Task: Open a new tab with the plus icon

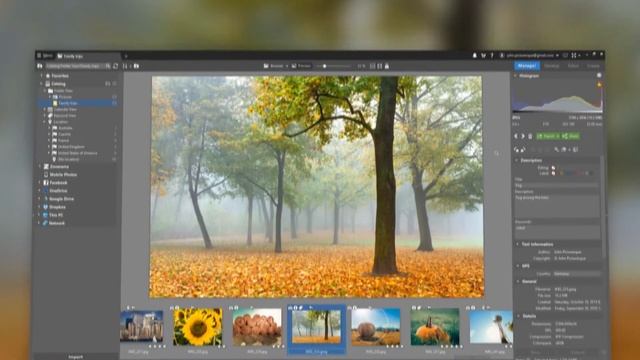Action: click(126, 56)
